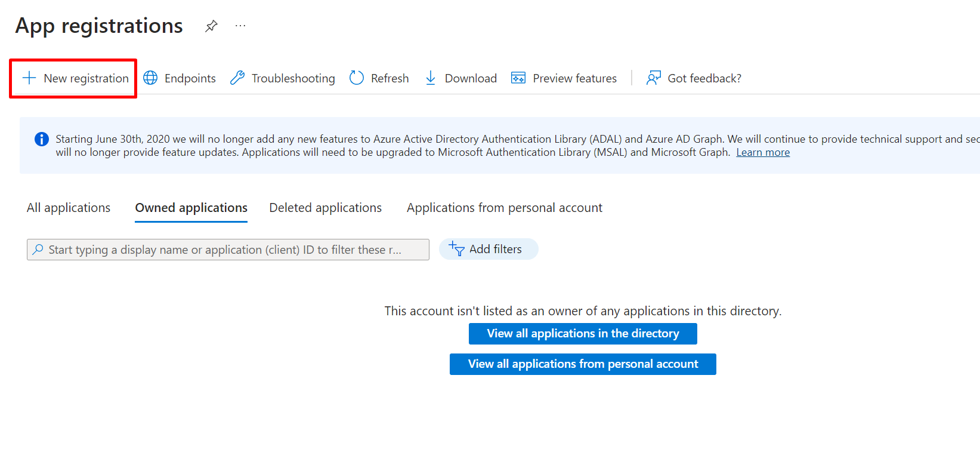The image size is (980, 452).
Task: Switch to the All applications tab
Action: [69, 208]
